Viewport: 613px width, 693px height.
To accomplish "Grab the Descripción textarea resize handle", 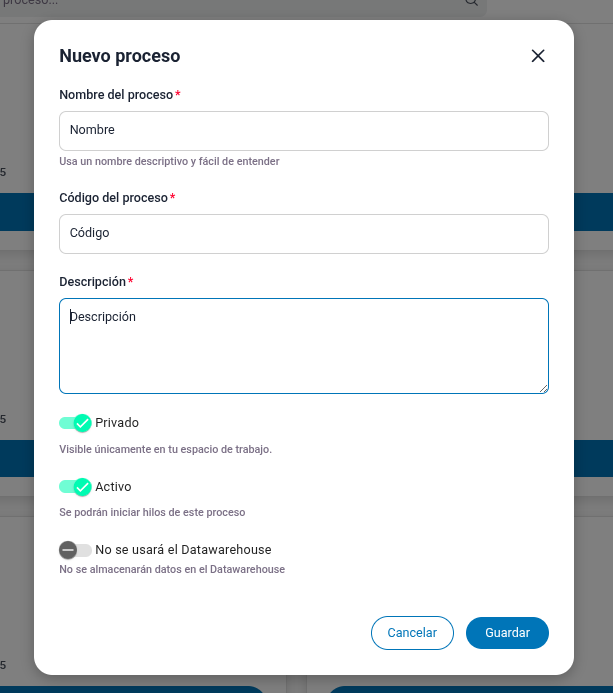I will [x=543, y=388].
